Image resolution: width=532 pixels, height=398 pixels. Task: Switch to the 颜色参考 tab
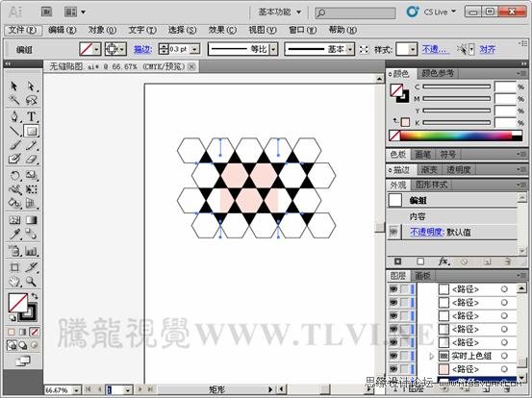point(438,73)
